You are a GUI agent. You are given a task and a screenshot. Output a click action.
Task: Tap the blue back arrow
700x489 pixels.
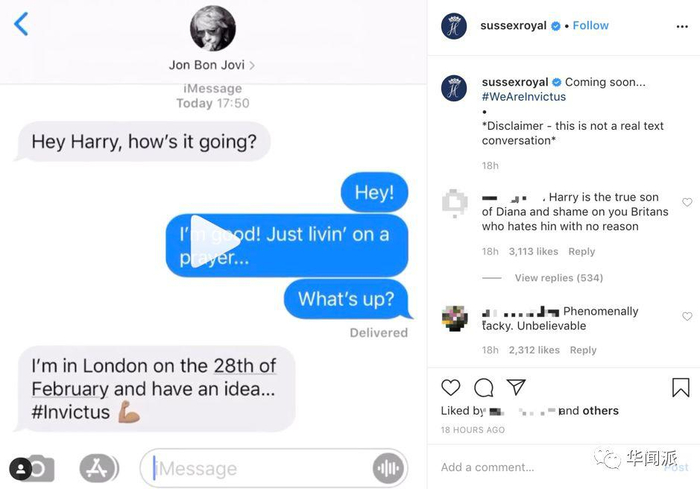[x=21, y=24]
